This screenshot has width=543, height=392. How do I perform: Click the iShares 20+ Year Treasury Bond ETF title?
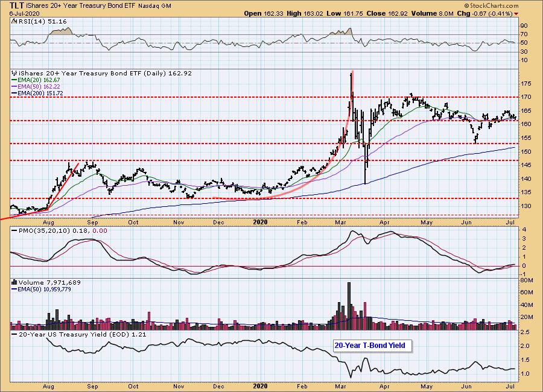[x=81, y=6]
